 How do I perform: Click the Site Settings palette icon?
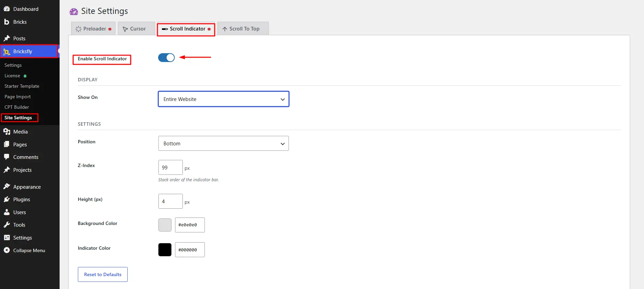coord(74,12)
